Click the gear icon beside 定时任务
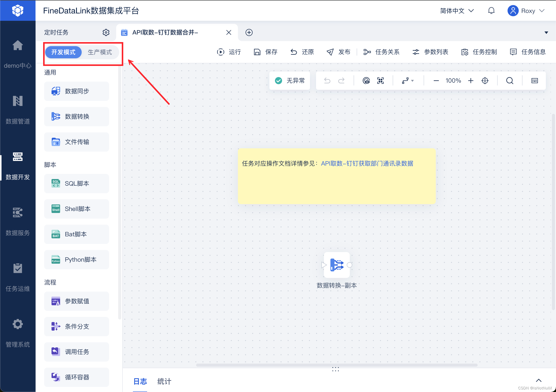 coord(106,32)
